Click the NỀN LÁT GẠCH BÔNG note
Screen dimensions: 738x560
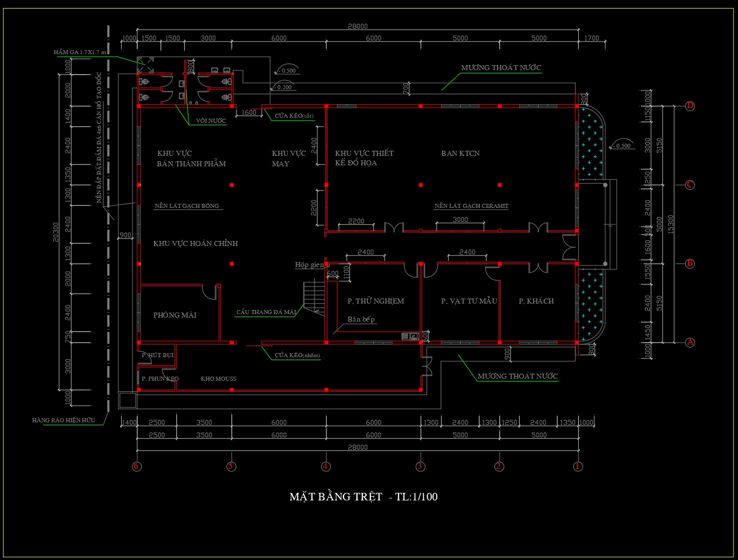tap(187, 206)
